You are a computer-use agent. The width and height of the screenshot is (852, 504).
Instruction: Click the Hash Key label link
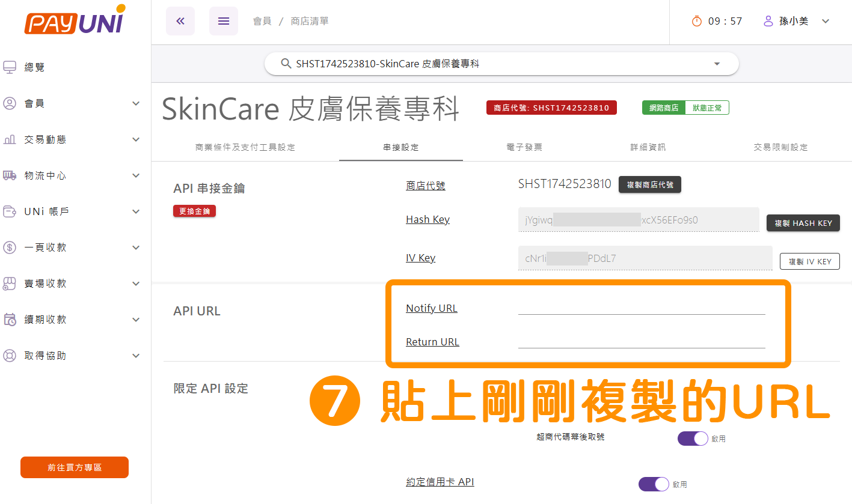[x=428, y=219]
